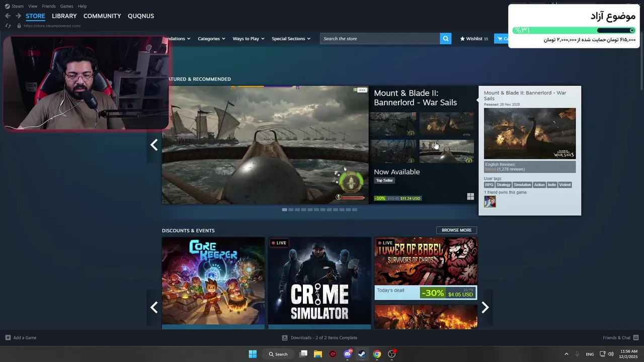Open Discord from the taskbar
The image size is (644, 362).
[x=347, y=354]
